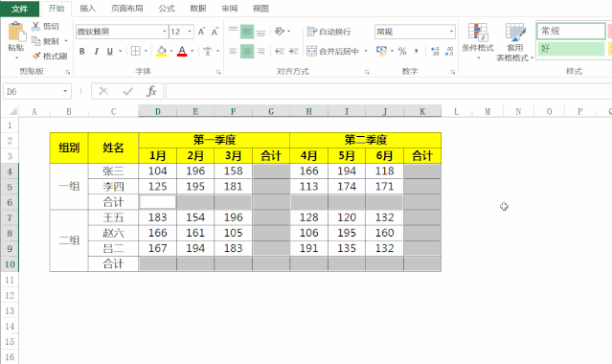This screenshot has height=364, width=612.
Task: Open the number format dropdown
Action: (x=451, y=32)
